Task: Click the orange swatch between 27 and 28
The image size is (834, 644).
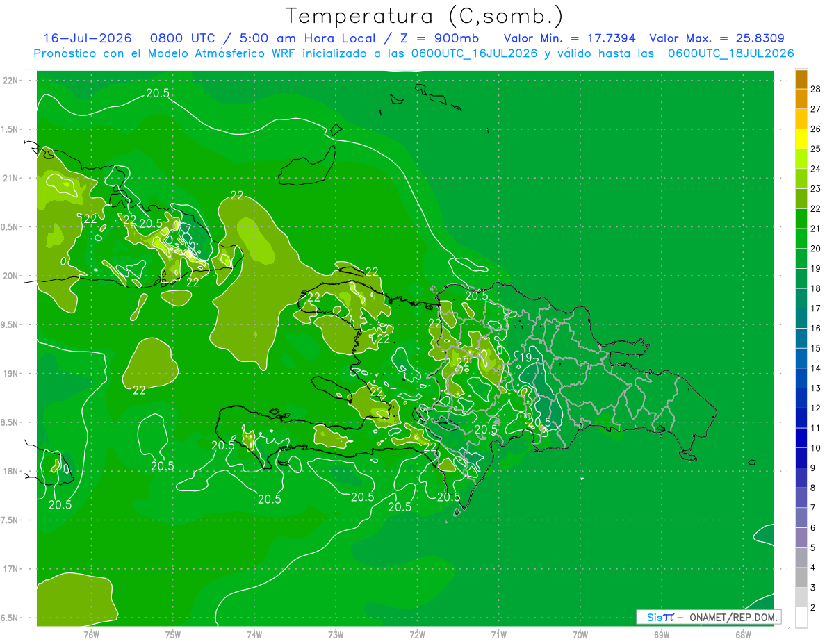Action: click(801, 99)
